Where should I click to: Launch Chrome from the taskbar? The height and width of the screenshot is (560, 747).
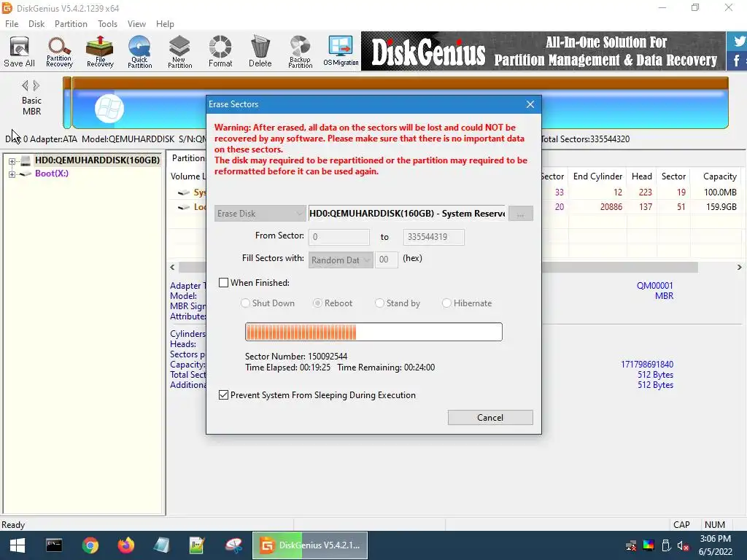coord(90,545)
